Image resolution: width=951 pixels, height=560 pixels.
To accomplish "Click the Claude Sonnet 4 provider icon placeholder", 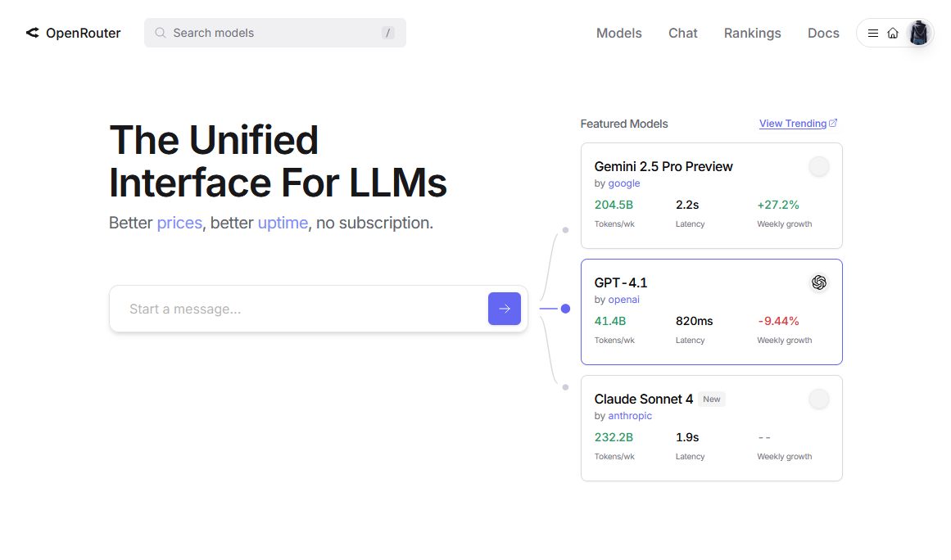I will click(x=819, y=399).
